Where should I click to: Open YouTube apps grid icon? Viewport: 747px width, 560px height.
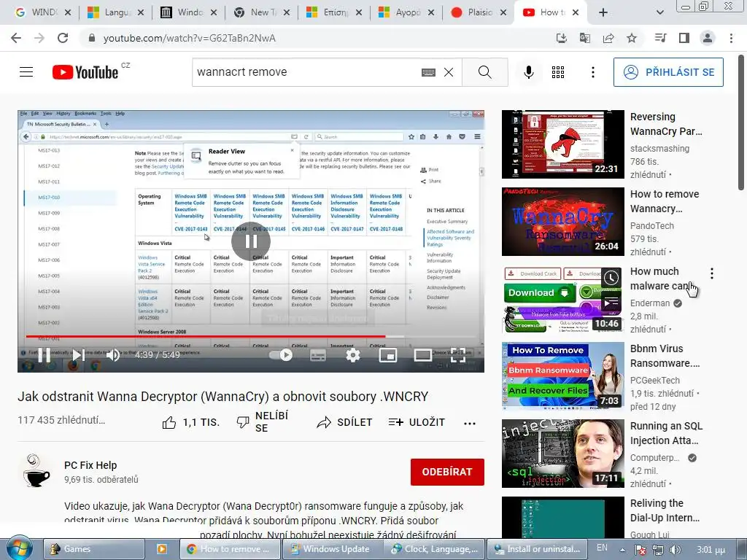[x=558, y=72]
